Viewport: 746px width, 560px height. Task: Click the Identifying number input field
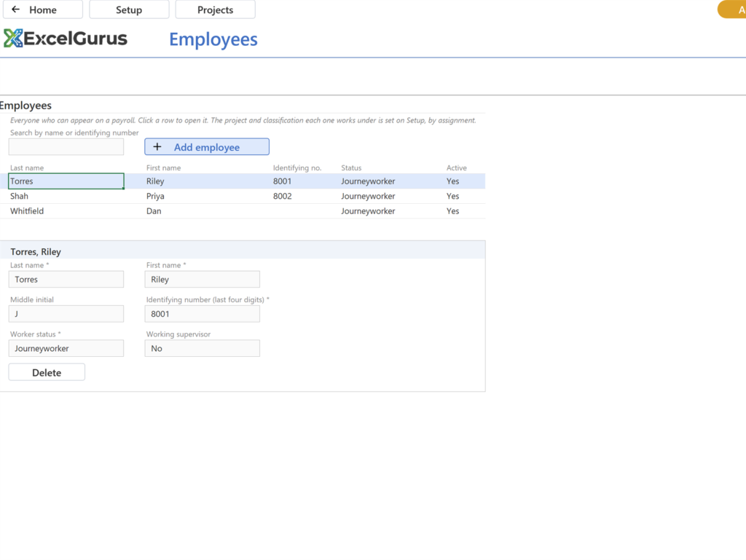coord(203,314)
